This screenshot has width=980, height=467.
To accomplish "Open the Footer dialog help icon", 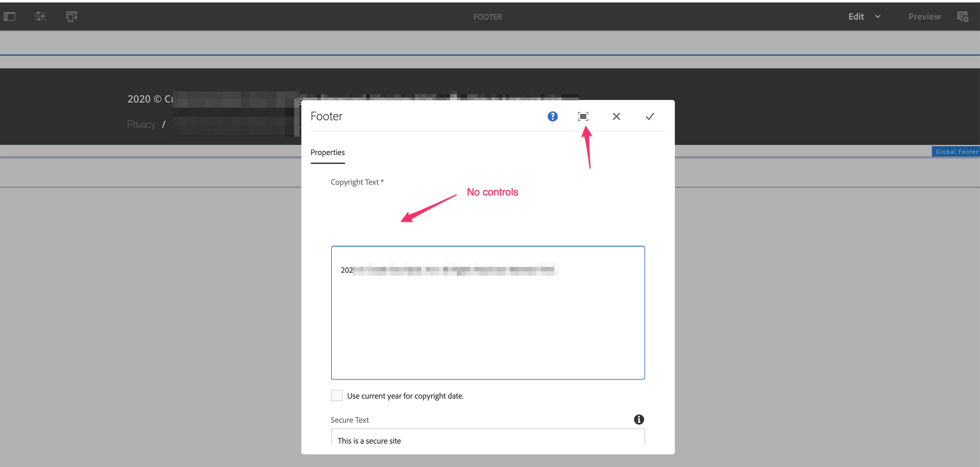I will 552,116.
